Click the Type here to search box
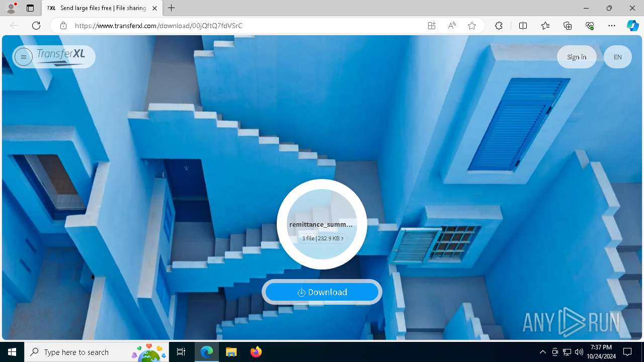The width and height of the screenshot is (644, 362). coord(97,352)
